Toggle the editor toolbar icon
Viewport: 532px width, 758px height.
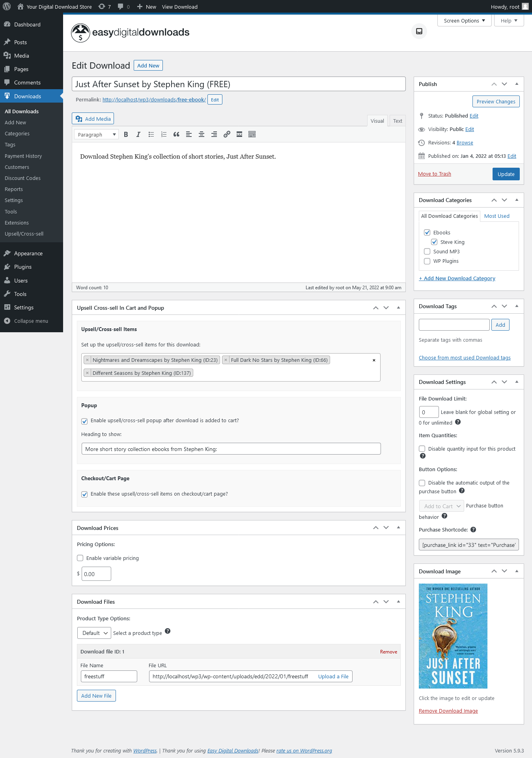tap(252, 135)
